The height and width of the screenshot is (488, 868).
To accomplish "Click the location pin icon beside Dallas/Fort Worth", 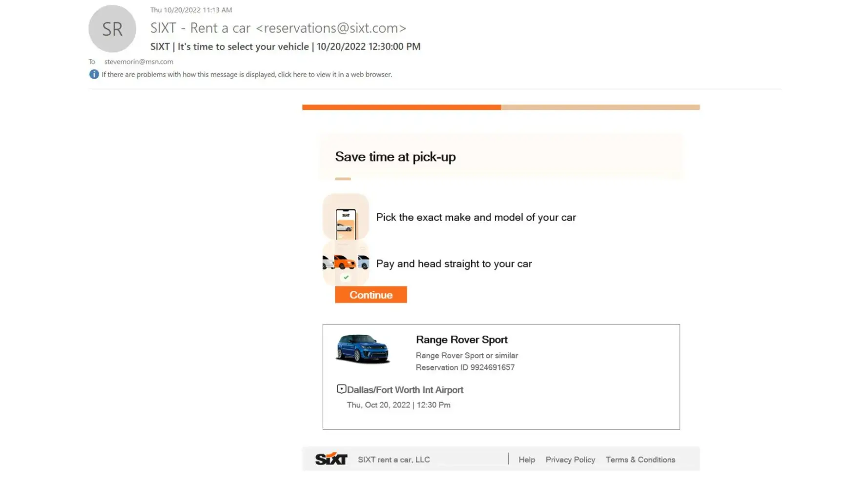I will click(341, 389).
